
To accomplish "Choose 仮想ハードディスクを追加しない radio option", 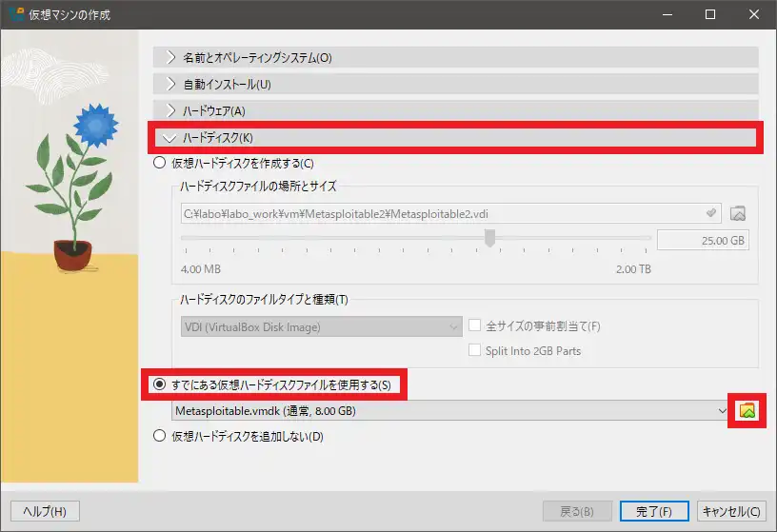I will click(x=160, y=437).
